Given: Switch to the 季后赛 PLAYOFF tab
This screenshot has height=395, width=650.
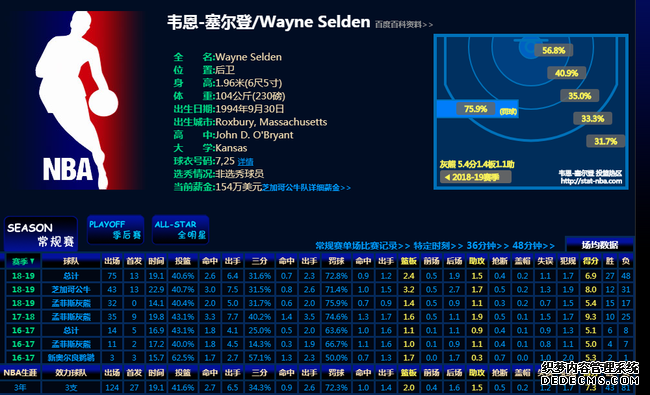Looking at the screenshot, I should 115,230.
